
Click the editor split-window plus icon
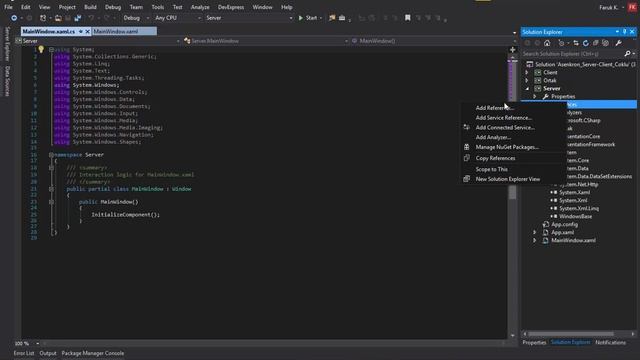click(513, 50)
